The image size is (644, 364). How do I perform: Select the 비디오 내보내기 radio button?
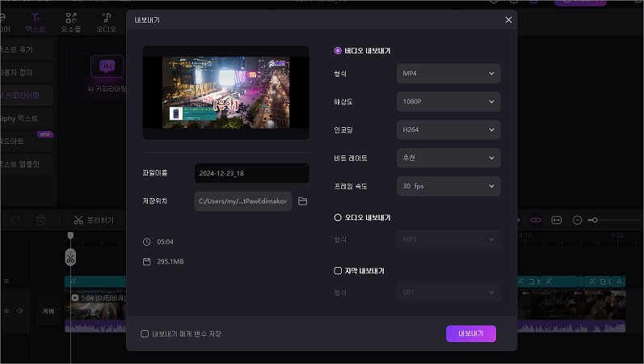tap(338, 51)
